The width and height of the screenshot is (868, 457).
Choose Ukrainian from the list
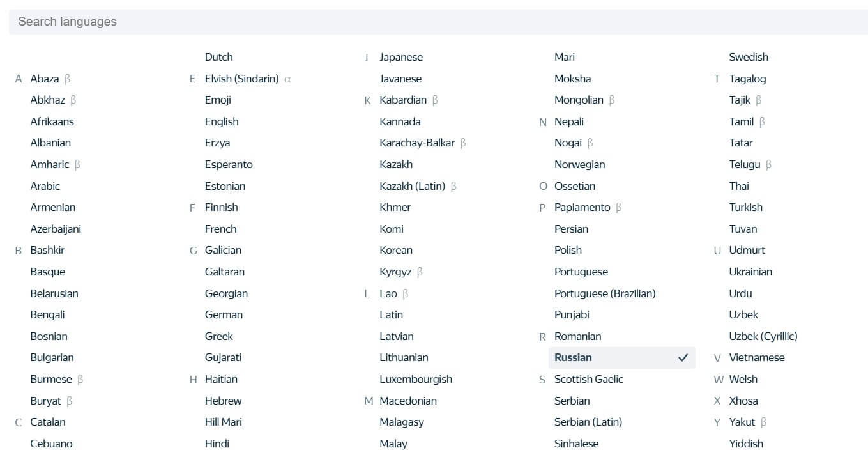click(x=750, y=272)
